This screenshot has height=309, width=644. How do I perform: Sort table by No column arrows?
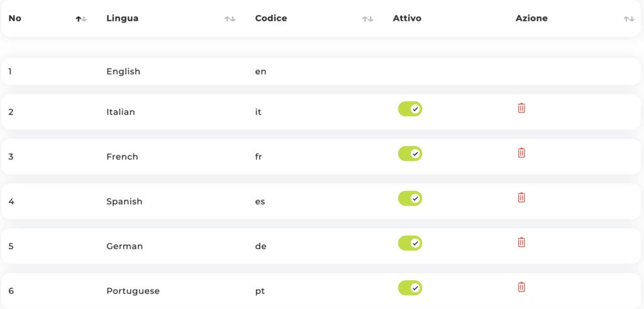pyautogui.click(x=81, y=19)
